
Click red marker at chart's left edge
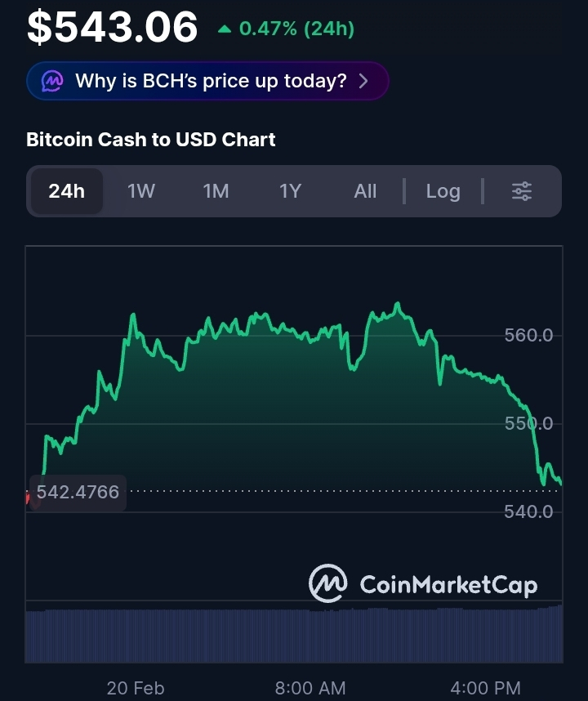coord(29,496)
